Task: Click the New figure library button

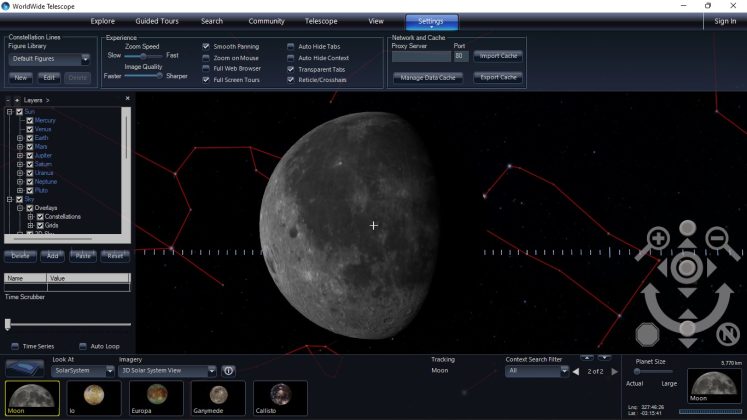Action: tap(20, 78)
